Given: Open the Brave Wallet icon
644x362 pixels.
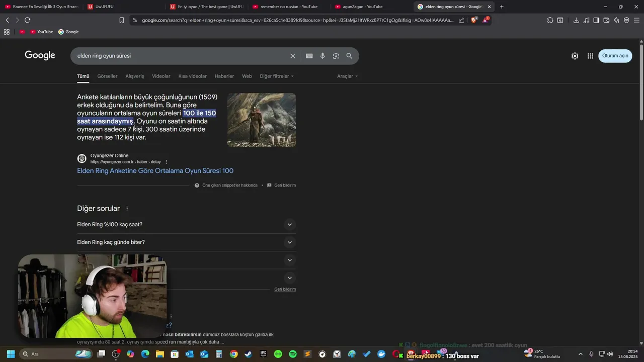Looking at the screenshot, I should point(606,20).
